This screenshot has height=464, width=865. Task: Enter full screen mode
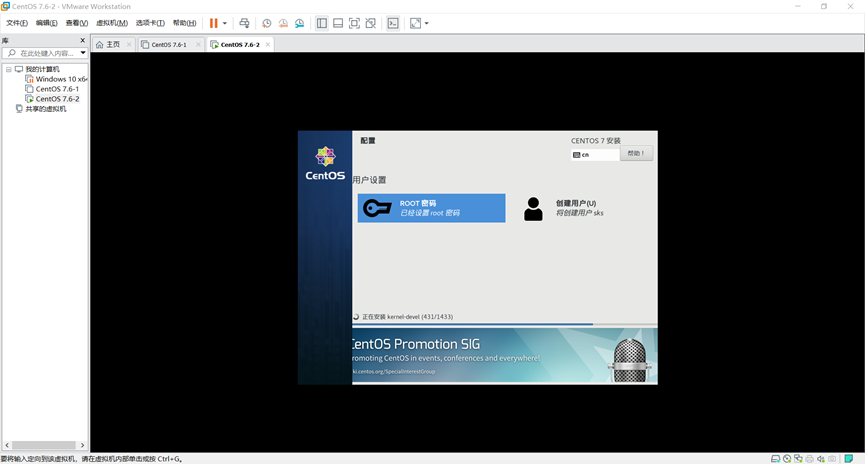(354, 23)
